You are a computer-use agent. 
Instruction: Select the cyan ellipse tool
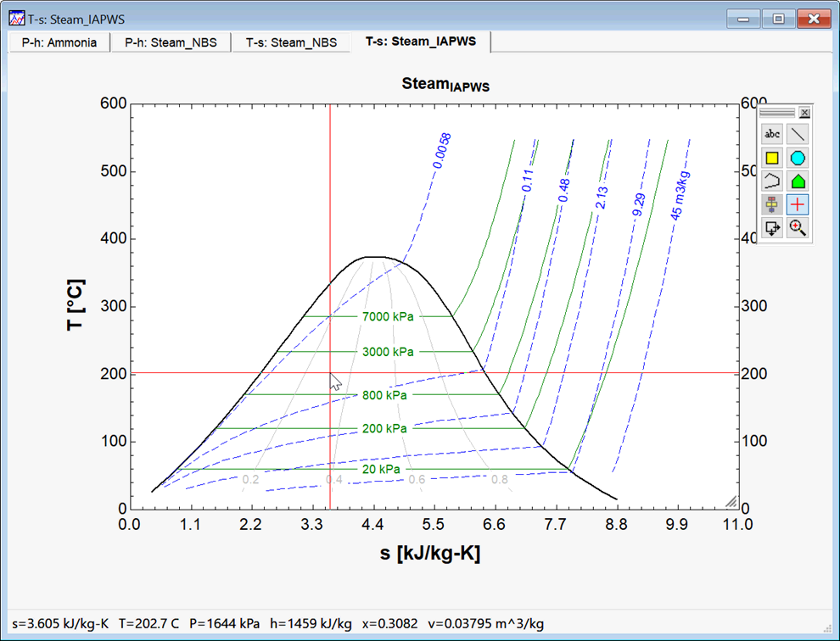[798, 158]
